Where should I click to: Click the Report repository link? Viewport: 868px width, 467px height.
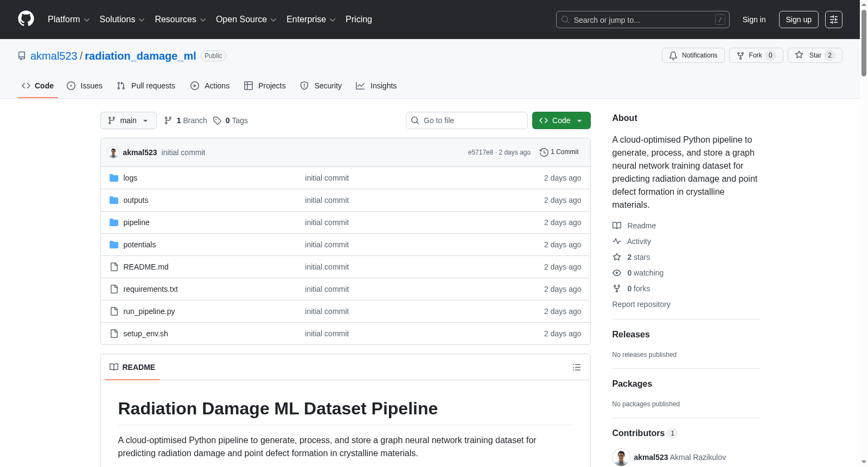click(641, 304)
